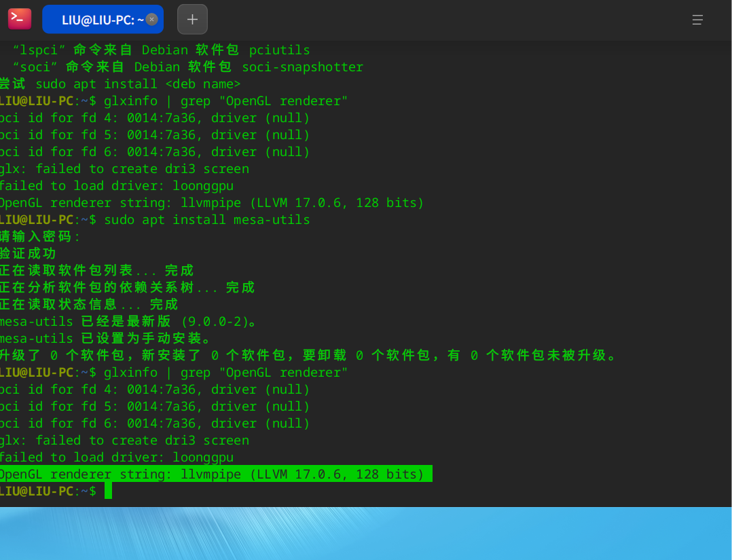The height and width of the screenshot is (560, 732).
Task: Click the highlighted OpenGL renderer string line
Action: pos(216,474)
